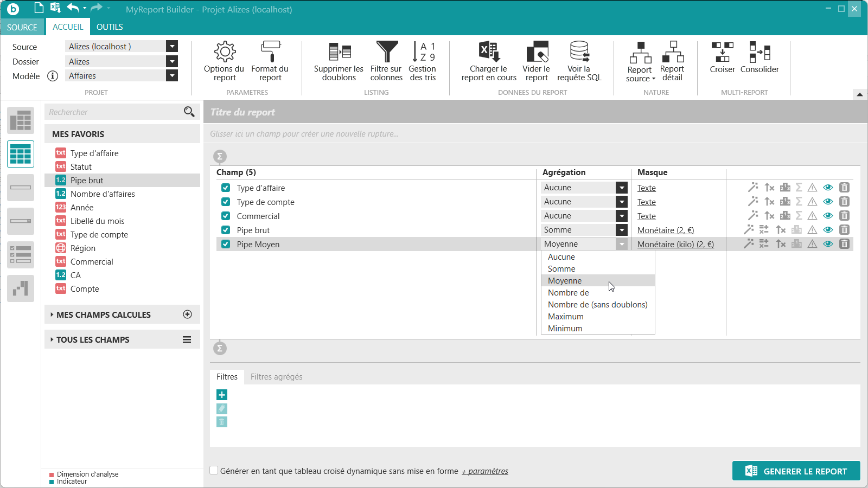
Task: Click Filtre sur colonnes funnel icon
Action: click(x=386, y=52)
